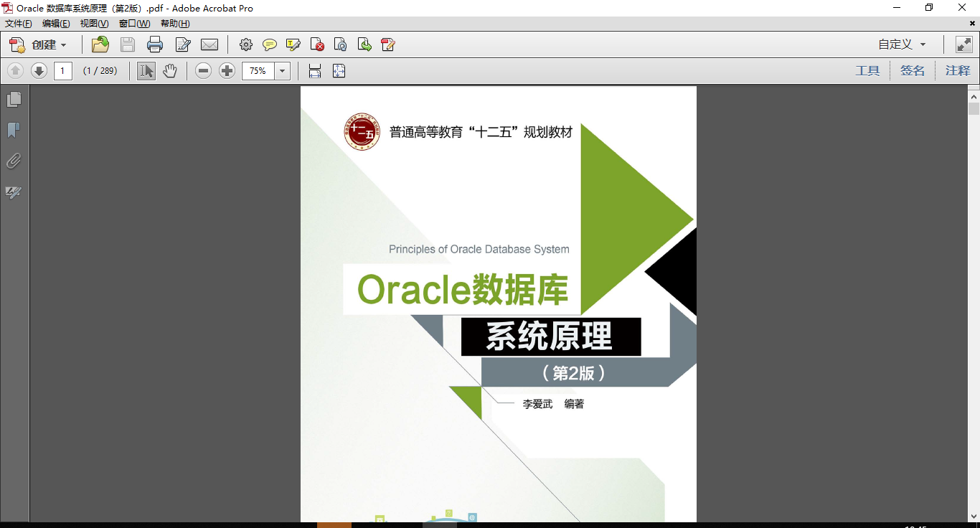Click the page number input field
The height and width of the screenshot is (528, 980).
(63, 70)
